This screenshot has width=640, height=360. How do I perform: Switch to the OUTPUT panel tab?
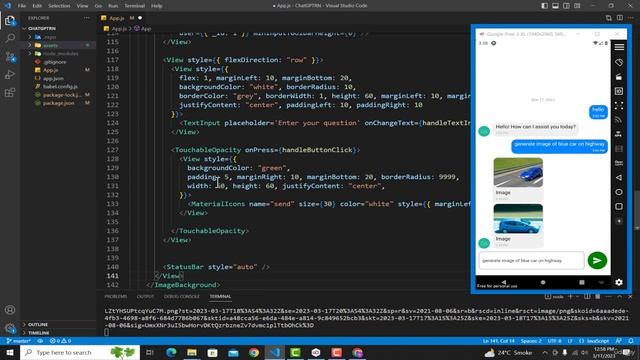coord(145,296)
